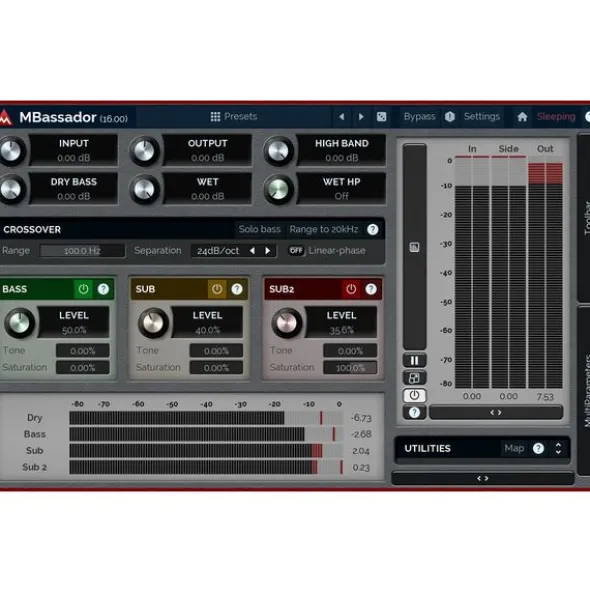The height and width of the screenshot is (591, 590).
Task: Open Crossover section help icon
Action: pyautogui.click(x=372, y=229)
